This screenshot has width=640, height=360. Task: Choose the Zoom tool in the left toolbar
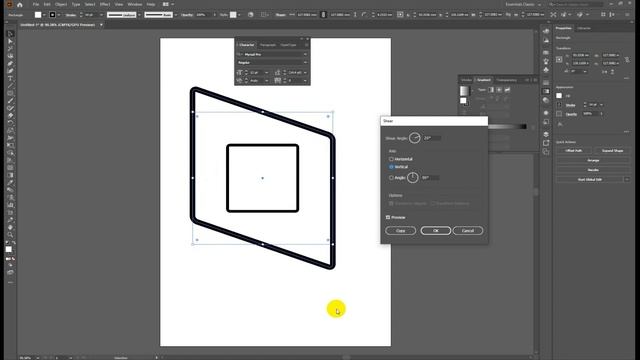[10, 235]
